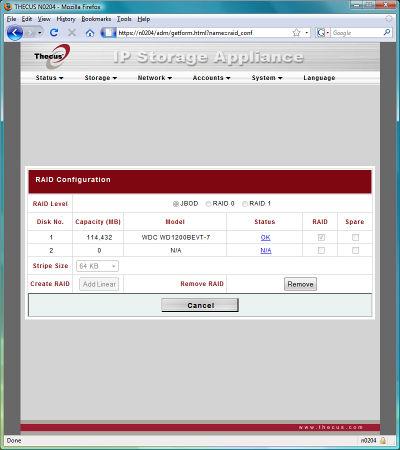The image size is (400, 450).
Task: Click the n0204 status bar text
Action: (368, 440)
